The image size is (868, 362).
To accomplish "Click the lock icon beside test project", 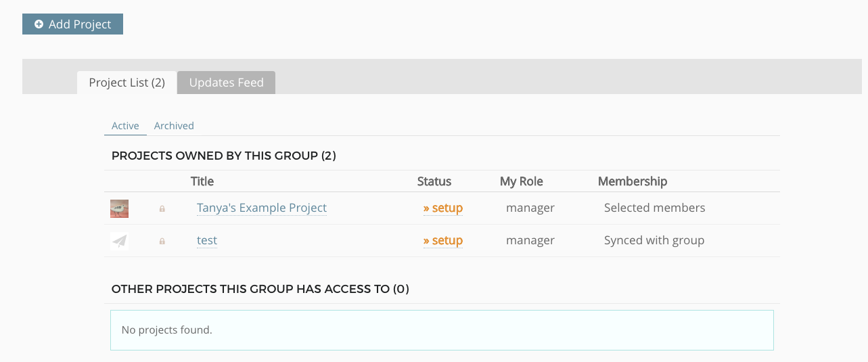I will pyautogui.click(x=162, y=241).
